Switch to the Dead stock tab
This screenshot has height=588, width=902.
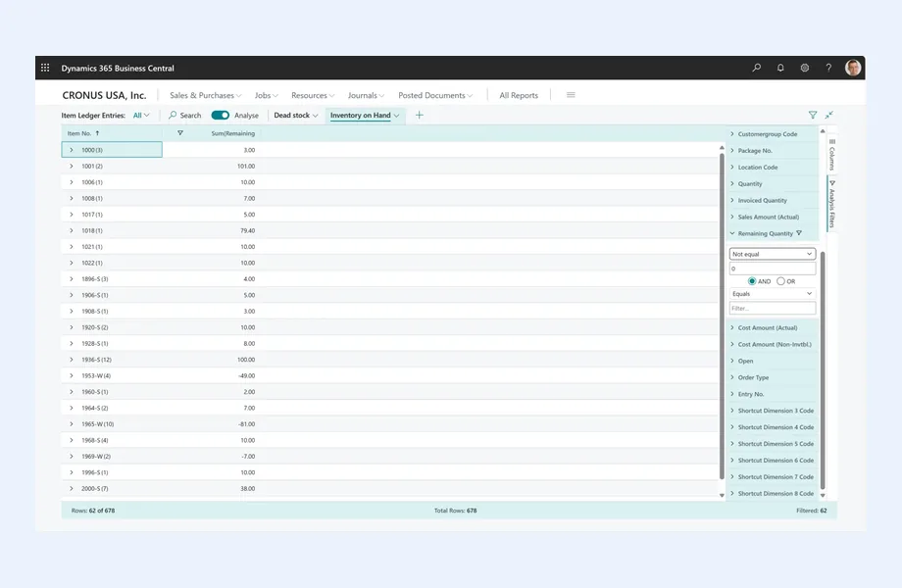coord(291,115)
